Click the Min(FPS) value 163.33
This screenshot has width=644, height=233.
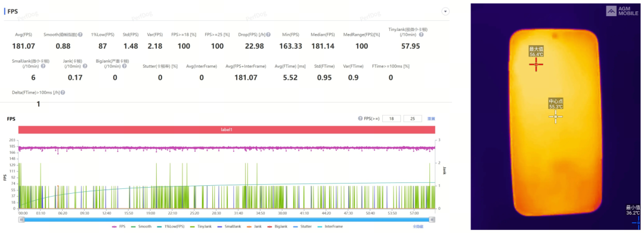(290, 46)
